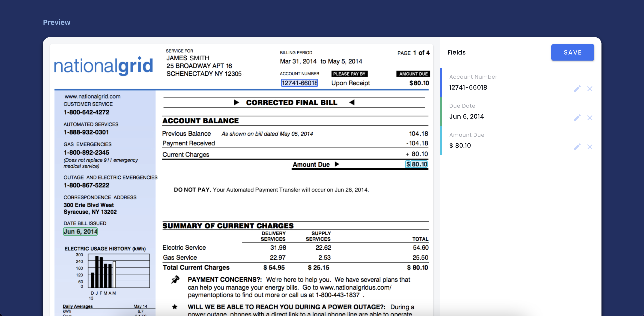Click the Preview heading
644x316 pixels.
coord(56,22)
